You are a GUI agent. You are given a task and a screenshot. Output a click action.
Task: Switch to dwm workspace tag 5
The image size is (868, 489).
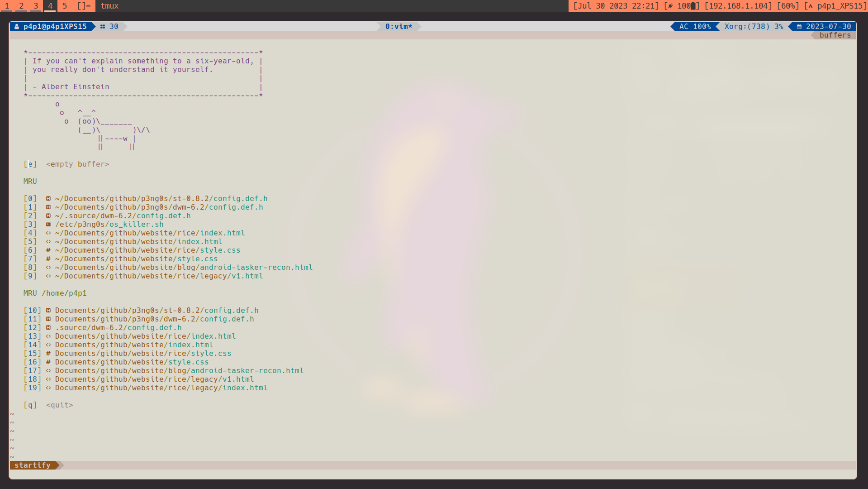pyautogui.click(x=65, y=6)
